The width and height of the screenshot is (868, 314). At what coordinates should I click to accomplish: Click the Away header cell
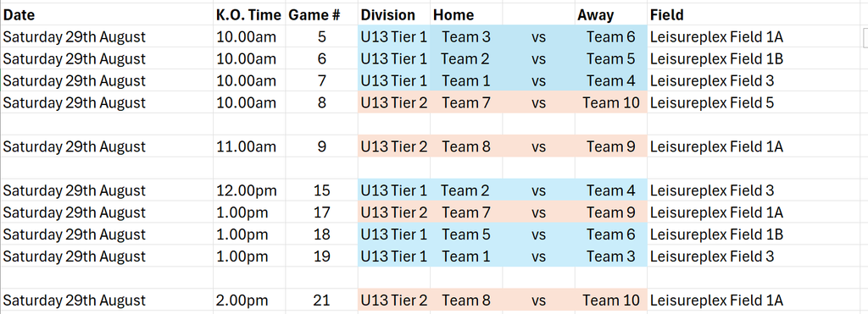610,14
